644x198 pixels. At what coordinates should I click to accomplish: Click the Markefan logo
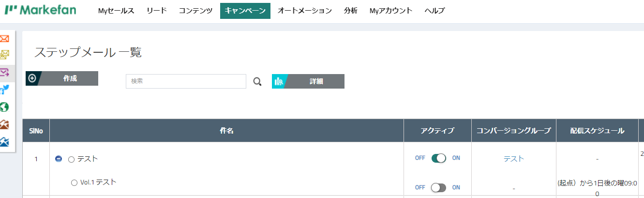(40, 10)
